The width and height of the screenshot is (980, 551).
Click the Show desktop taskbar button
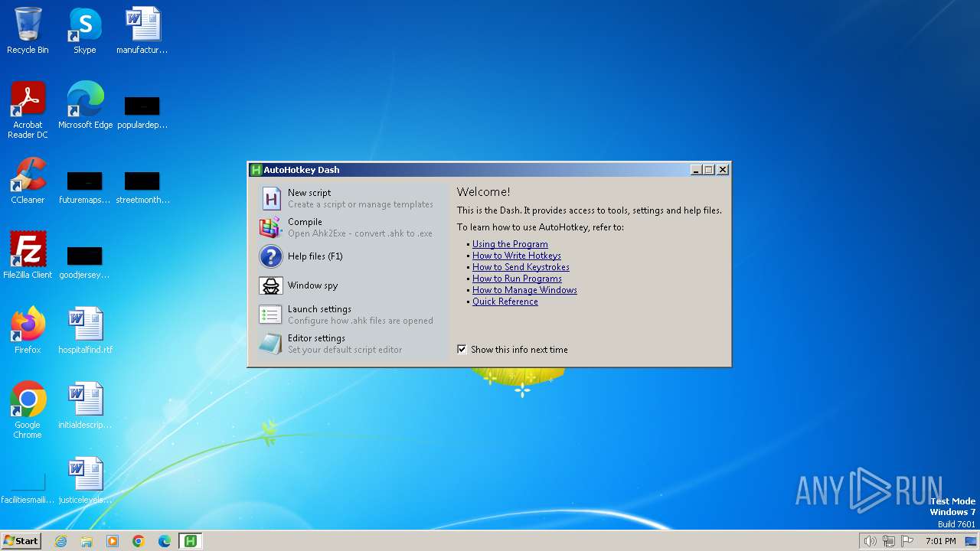click(971, 541)
